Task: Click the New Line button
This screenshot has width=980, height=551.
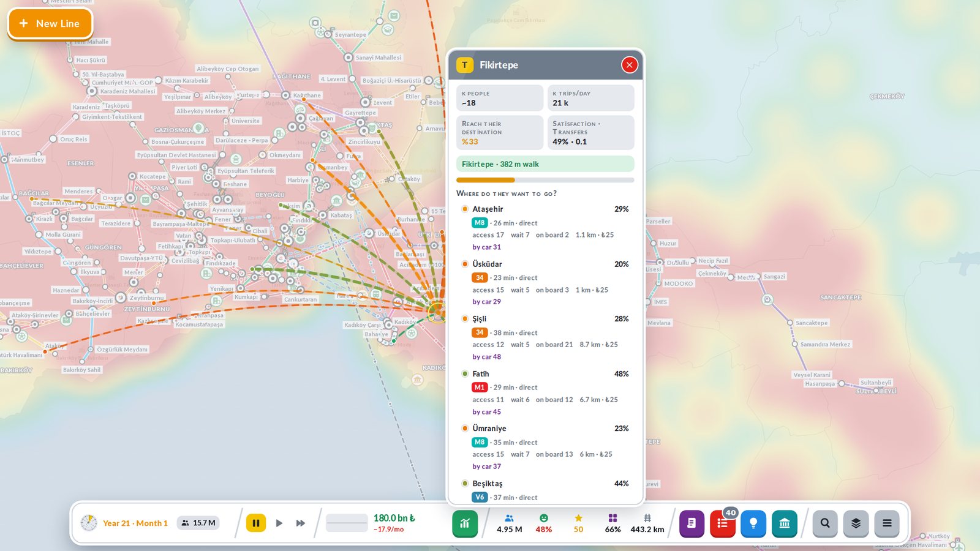Action: [x=50, y=23]
